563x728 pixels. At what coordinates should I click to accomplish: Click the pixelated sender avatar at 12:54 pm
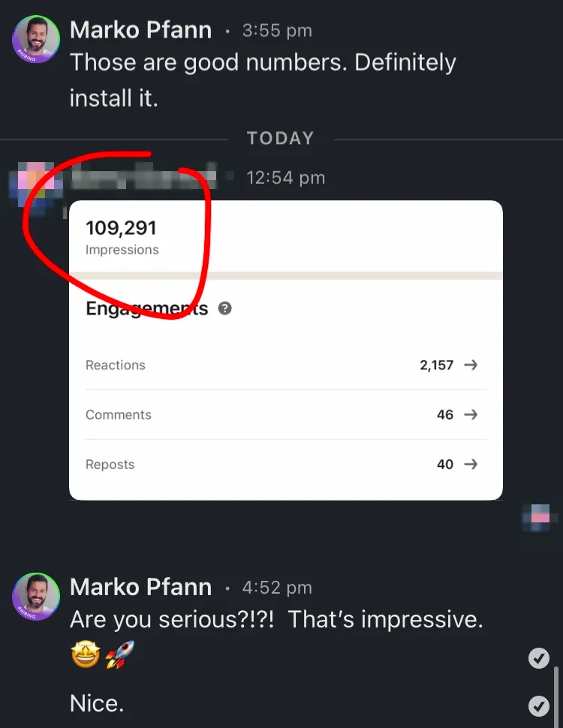[x=36, y=185]
